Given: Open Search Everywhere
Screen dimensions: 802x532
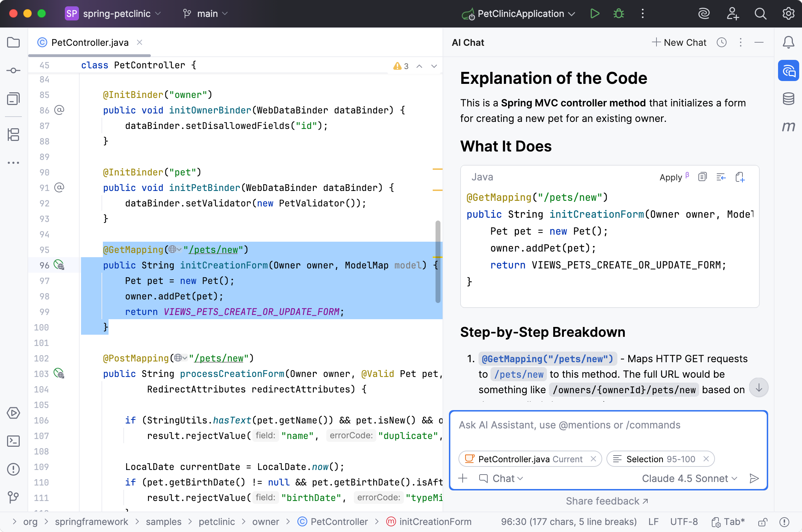Looking at the screenshot, I should (x=760, y=14).
